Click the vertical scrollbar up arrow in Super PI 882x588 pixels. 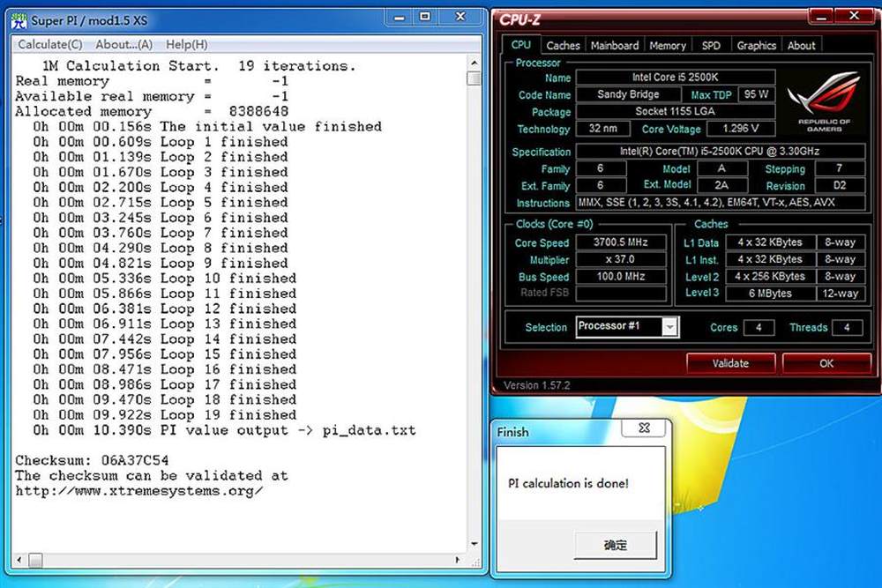[x=475, y=63]
